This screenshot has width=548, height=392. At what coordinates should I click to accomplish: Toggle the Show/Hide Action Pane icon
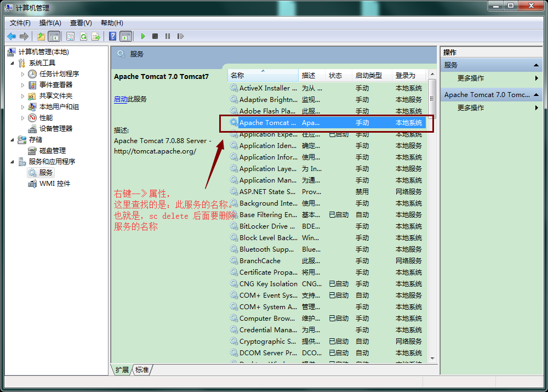coord(126,36)
